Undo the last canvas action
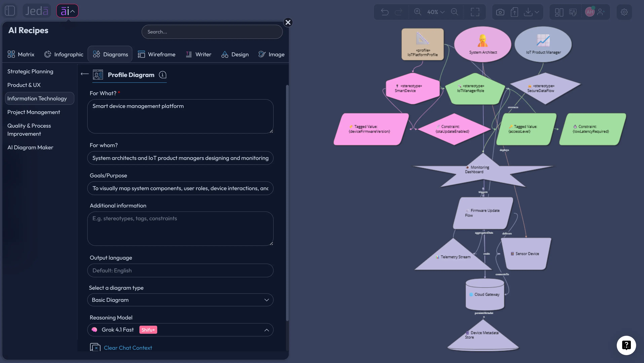Viewport: 644px width, 363px height. pos(385,12)
